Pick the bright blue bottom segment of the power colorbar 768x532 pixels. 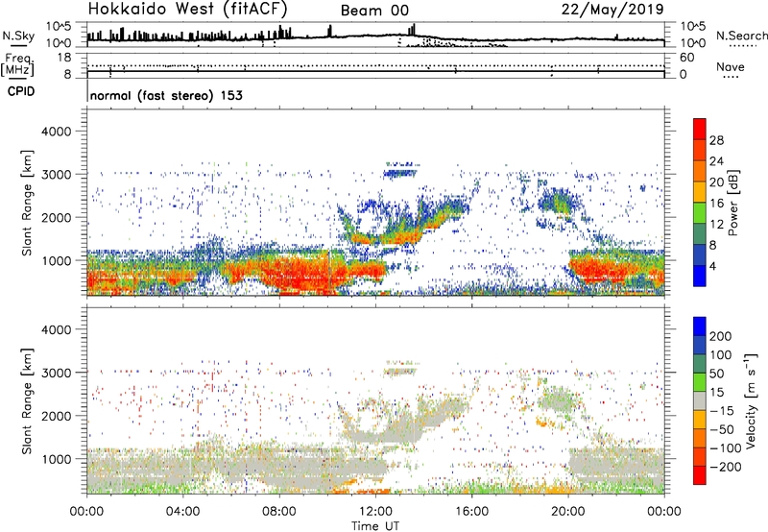[700, 277]
